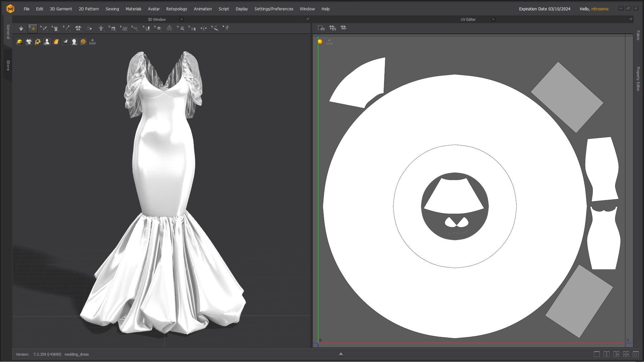Click the boot-shaped avatar tool icon
644x362 pixels.
point(147,28)
